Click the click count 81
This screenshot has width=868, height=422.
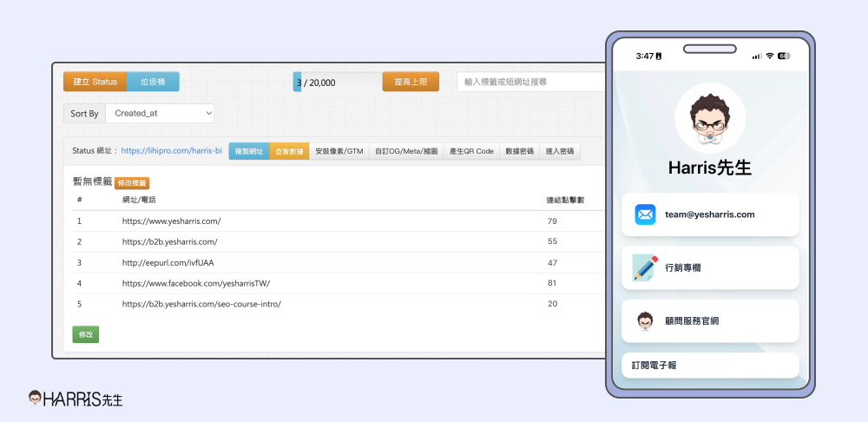(x=552, y=283)
